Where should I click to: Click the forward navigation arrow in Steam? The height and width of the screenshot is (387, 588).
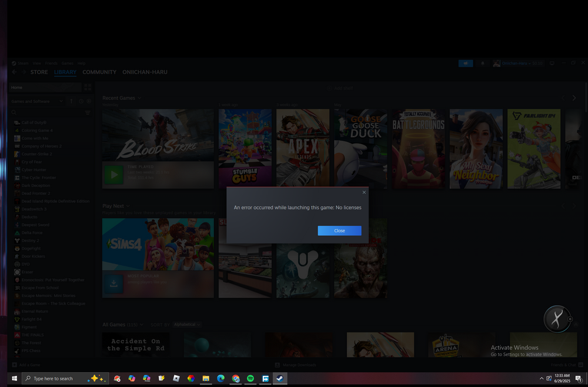click(24, 72)
